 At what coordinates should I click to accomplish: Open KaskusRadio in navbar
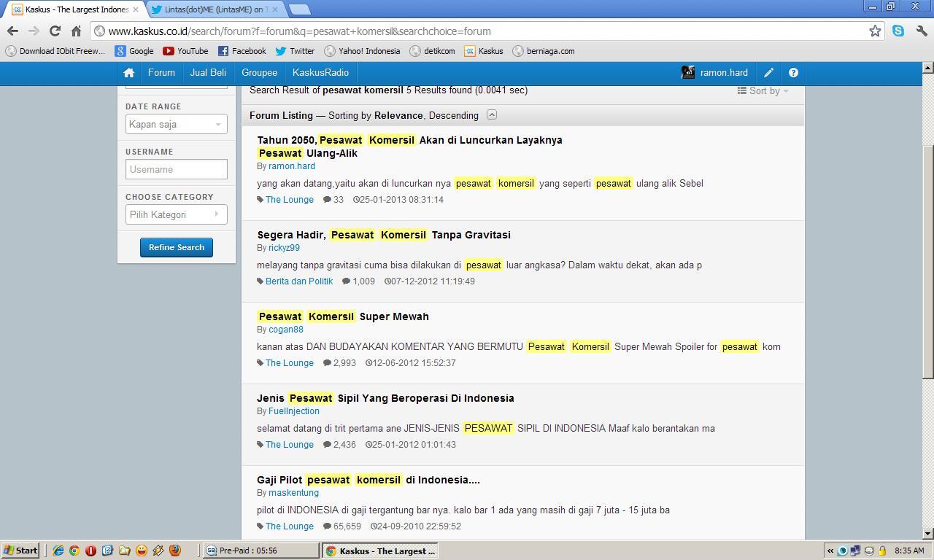(320, 72)
